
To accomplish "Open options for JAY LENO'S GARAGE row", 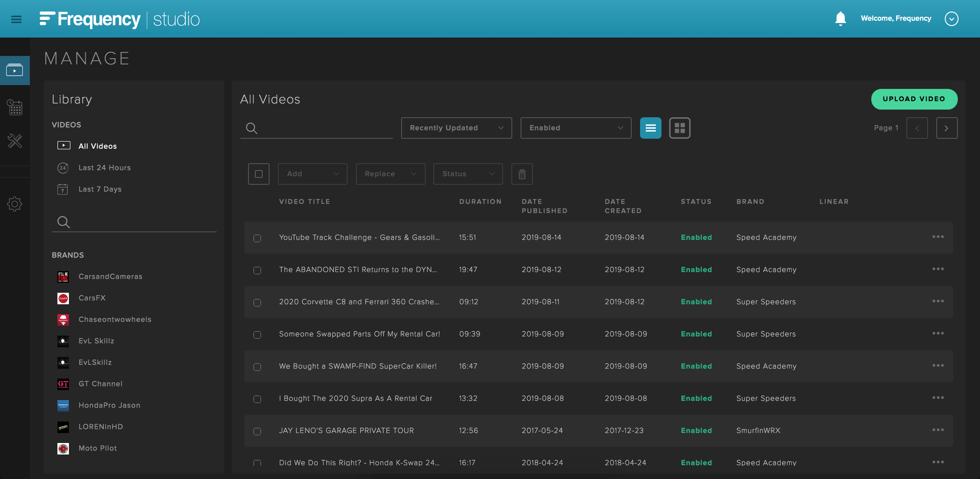I will coord(938,430).
